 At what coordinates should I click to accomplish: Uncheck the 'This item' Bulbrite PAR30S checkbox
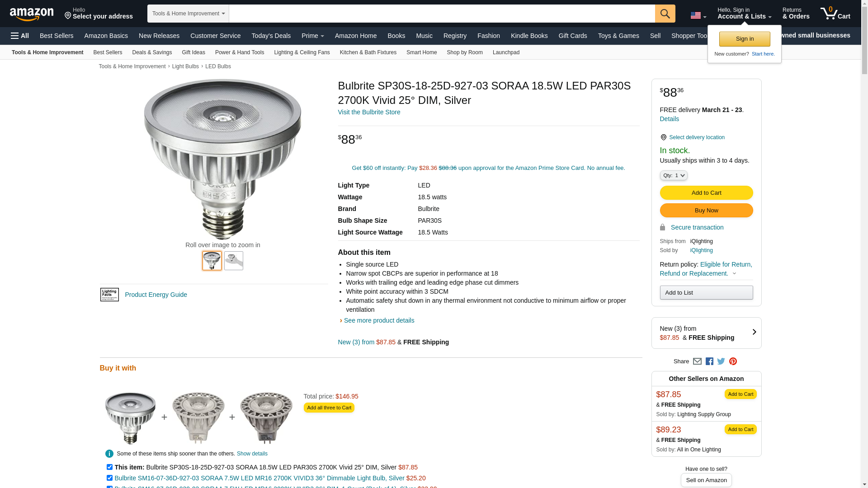109,467
